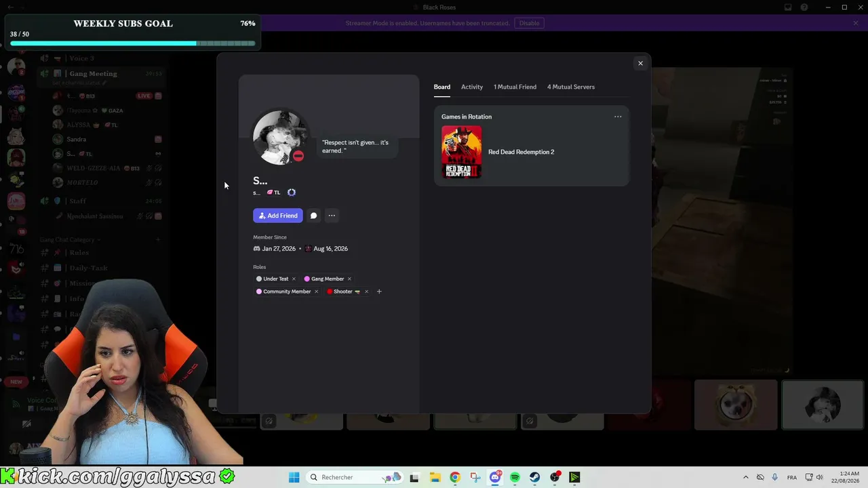Click the Red Dead Redemption 2 cover
The width and height of the screenshot is (868, 488).
click(462, 152)
